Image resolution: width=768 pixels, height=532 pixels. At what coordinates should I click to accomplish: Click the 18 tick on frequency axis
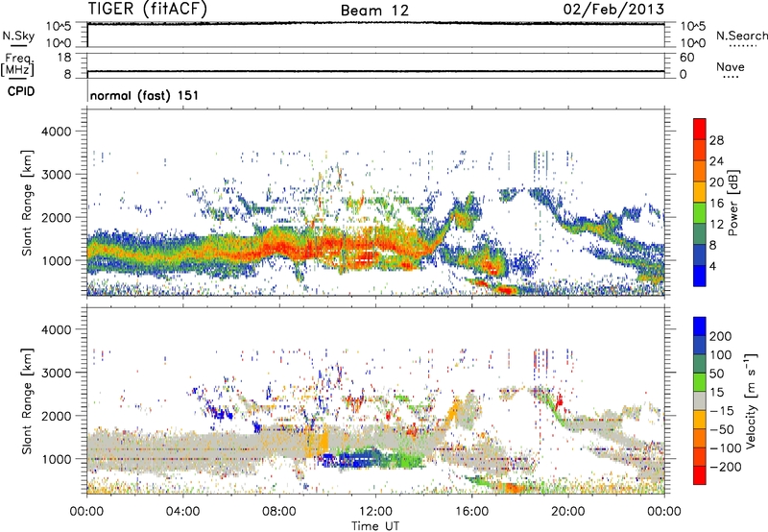[x=64, y=58]
